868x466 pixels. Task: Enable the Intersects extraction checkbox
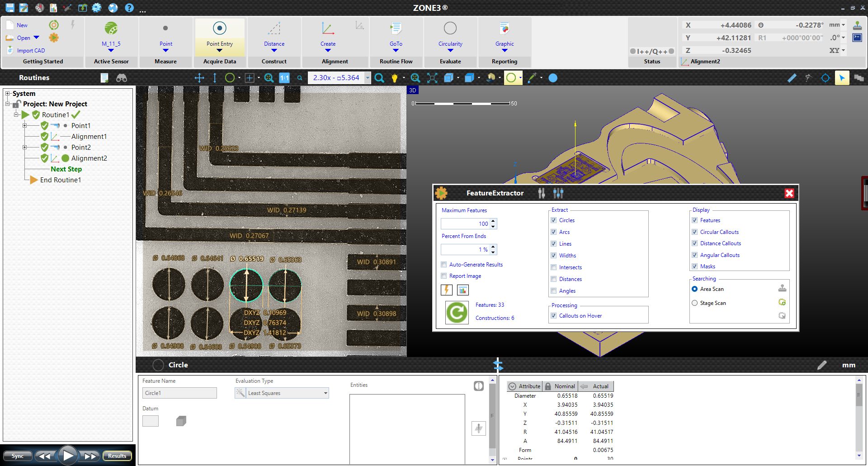coord(554,267)
